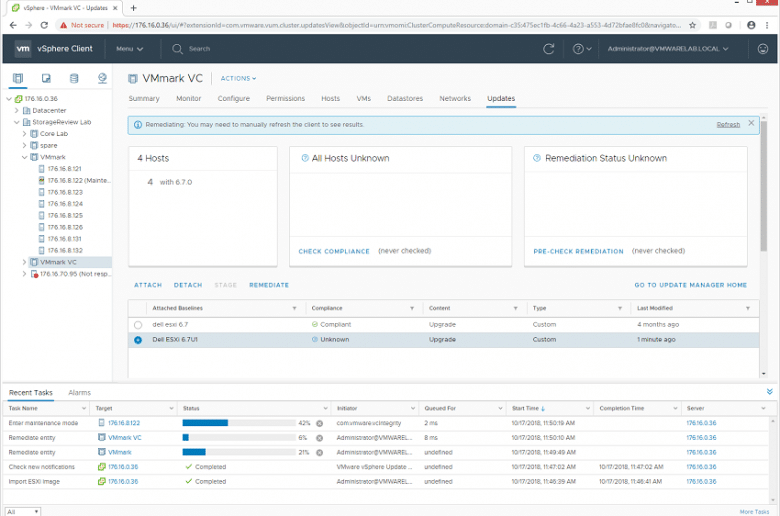Image resolution: width=780 pixels, height=516 pixels.
Task: Click in the Search field
Action: coord(199,49)
